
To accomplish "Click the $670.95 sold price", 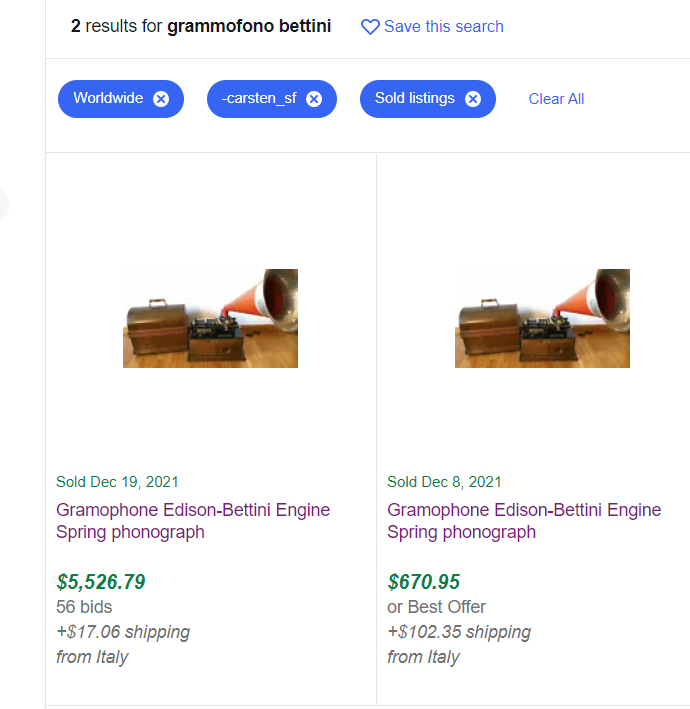I will coord(424,582).
